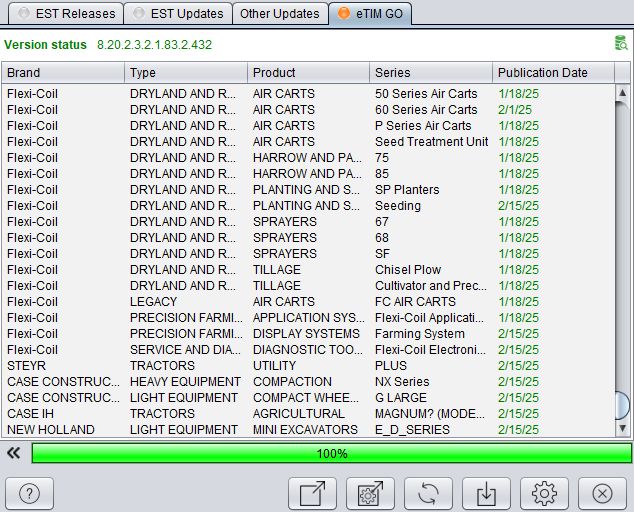634x512 pixels.
Task: Click HEAVY EQUIPMENT type cell
Action: coord(185,382)
